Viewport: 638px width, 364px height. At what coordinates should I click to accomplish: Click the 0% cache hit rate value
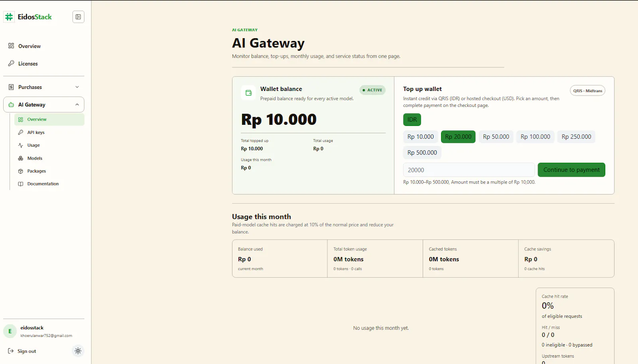pyautogui.click(x=547, y=306)
